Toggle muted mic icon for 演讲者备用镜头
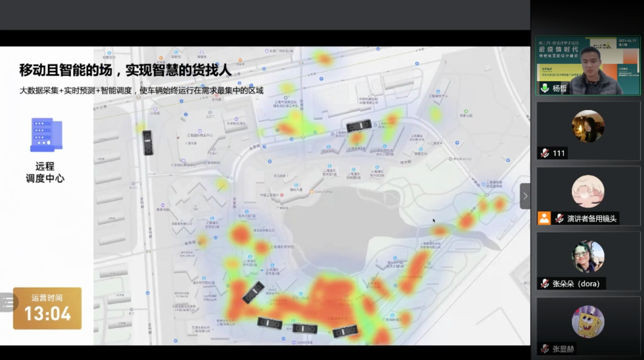This screenshot has width=644, height=360. (559, 219)
